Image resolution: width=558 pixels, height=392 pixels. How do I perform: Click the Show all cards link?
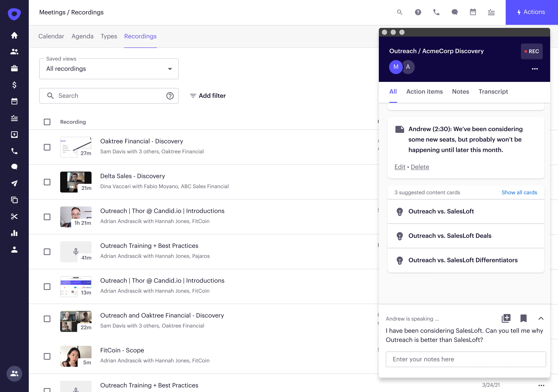(519, 192)
